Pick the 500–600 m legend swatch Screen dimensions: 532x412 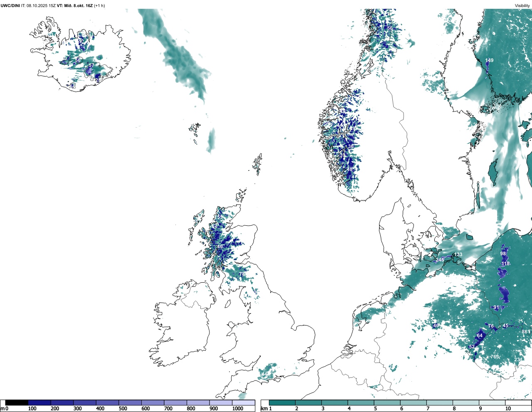click(x=130, y=402)
